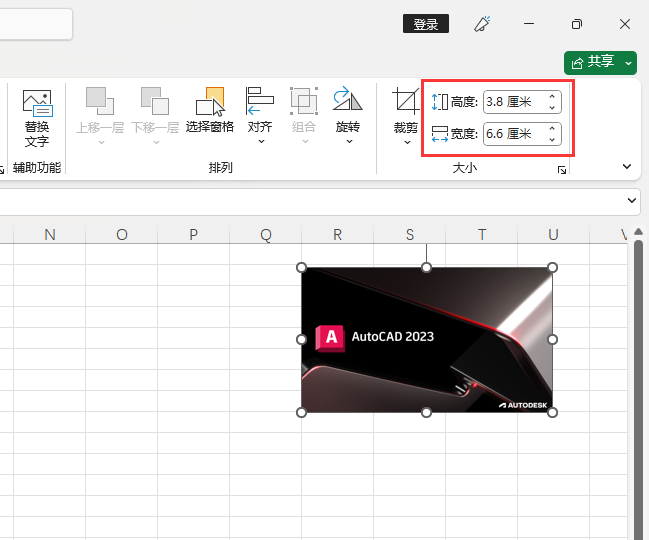Click the formula bar input area
Image resolution: width=649 pixels, height=540 pixels.
310,202
